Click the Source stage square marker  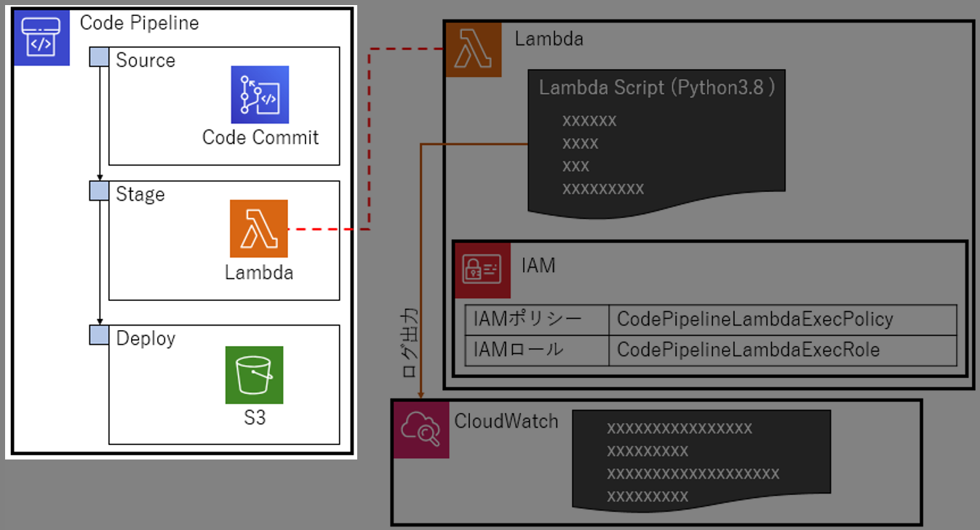[x=99, y=57]
